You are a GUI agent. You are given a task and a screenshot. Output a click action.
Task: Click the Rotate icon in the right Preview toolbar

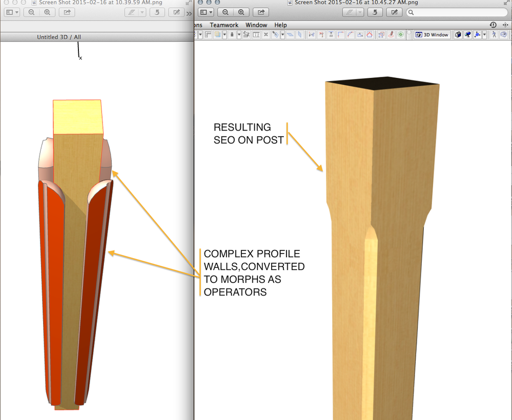coord(375,12)
